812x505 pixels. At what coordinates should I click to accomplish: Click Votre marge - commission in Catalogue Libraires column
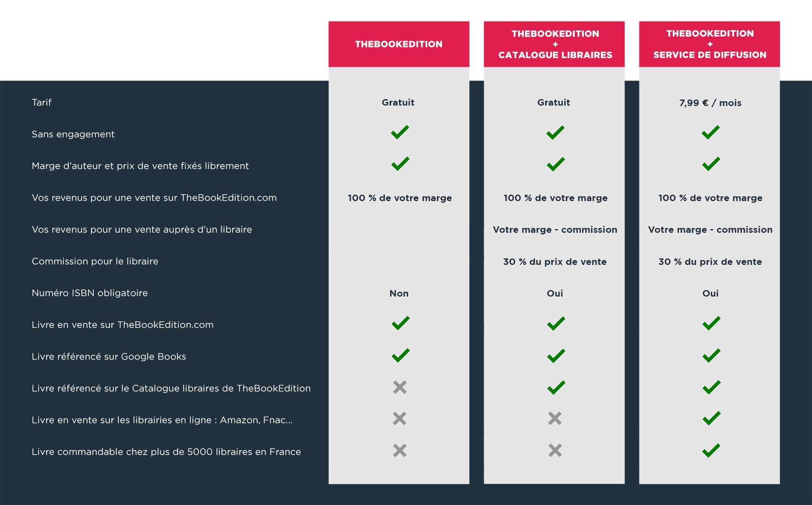555,230
